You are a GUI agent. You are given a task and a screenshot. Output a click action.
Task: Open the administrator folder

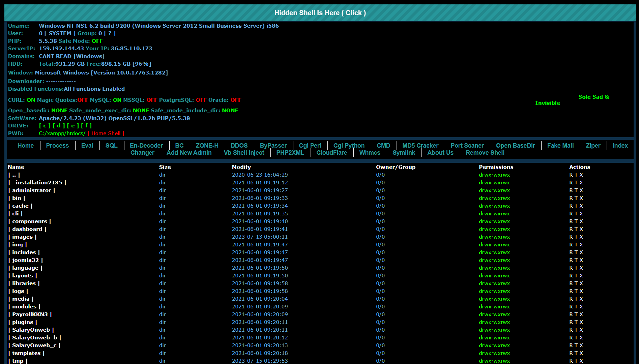[x=32, y=190]
